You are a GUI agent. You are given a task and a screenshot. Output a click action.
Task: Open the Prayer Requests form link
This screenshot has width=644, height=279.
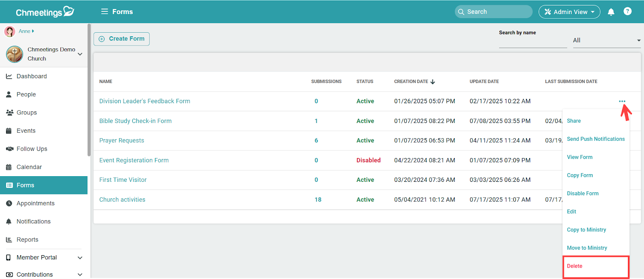(122, 140)
